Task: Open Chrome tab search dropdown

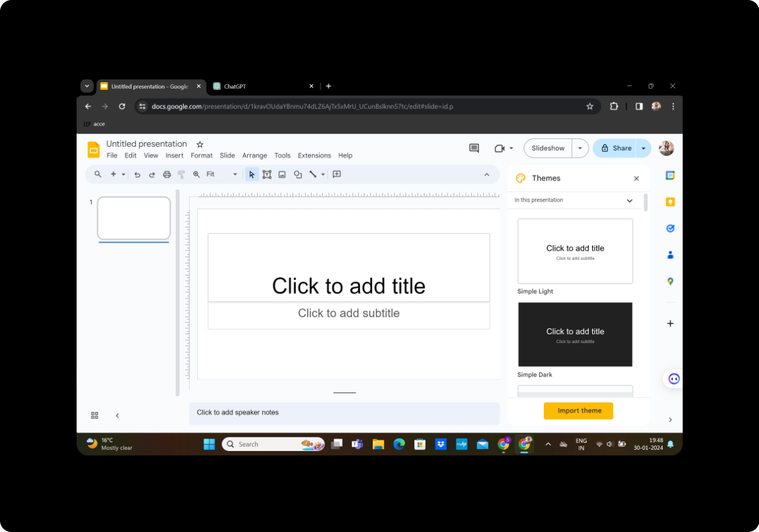Action: pos(87,86)
